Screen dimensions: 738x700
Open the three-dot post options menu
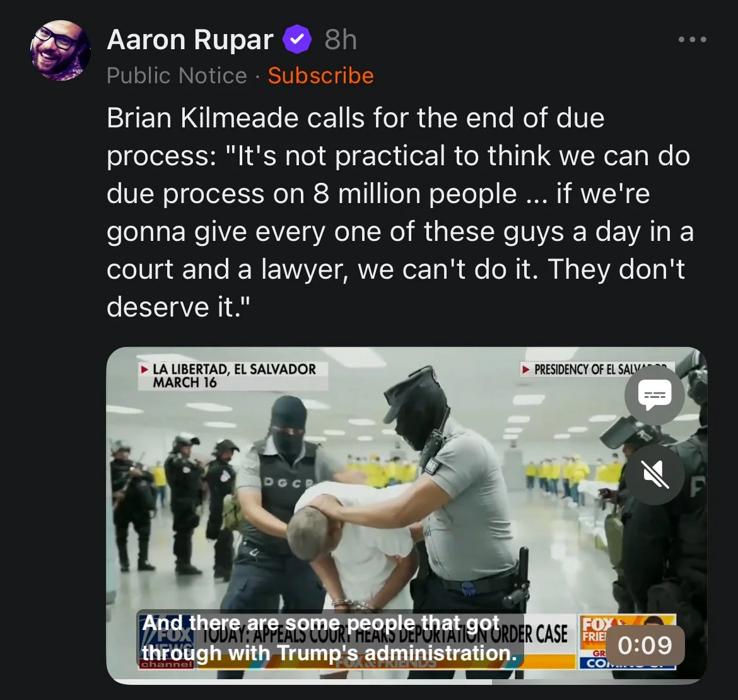coord(693,40)
